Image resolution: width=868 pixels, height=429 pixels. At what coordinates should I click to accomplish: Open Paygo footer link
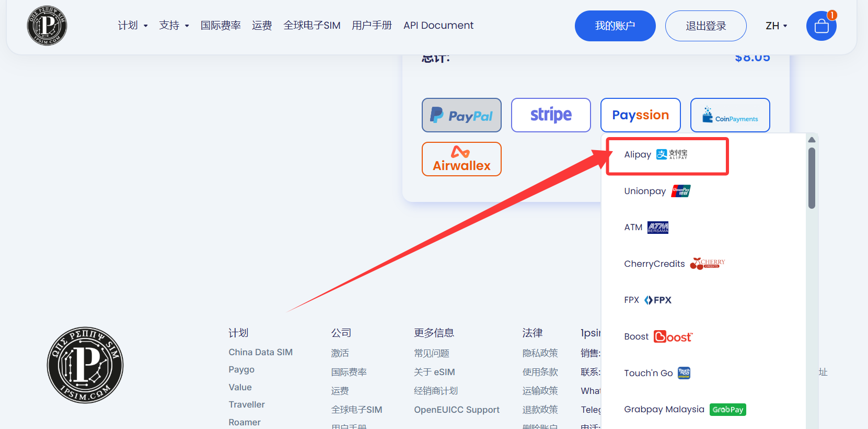coord(241,370)
